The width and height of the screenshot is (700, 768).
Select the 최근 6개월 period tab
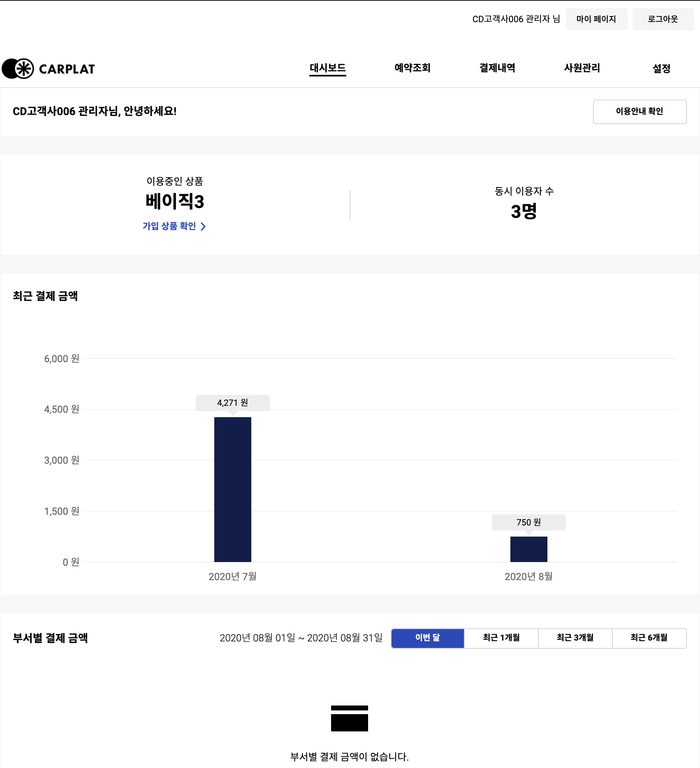649,638
